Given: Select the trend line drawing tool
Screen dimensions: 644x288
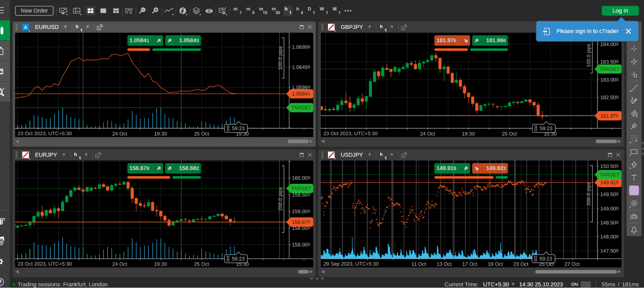Looking at the screenshot, I should point(634,88).
